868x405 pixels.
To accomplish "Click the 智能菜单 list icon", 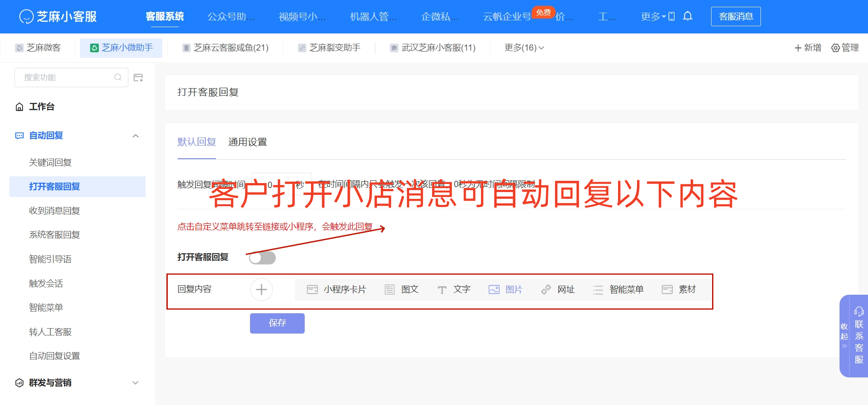I will (598, 290).
